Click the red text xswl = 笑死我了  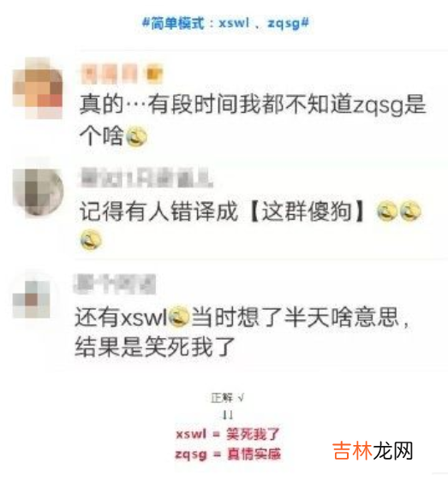tap(228, 434)
